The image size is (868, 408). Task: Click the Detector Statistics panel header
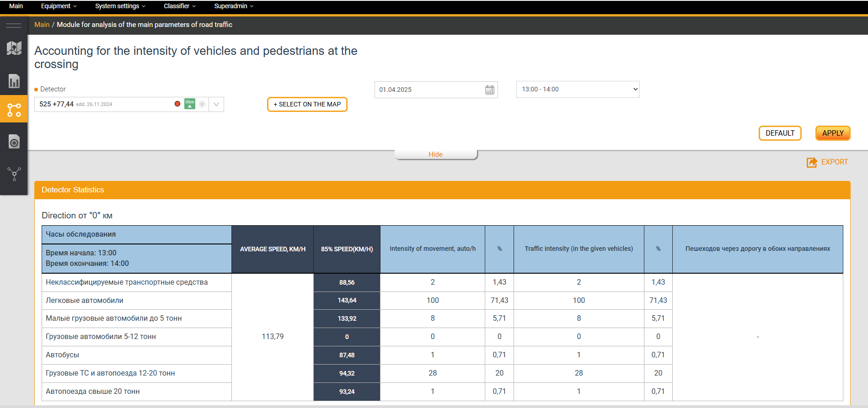[x=442, y=190]
